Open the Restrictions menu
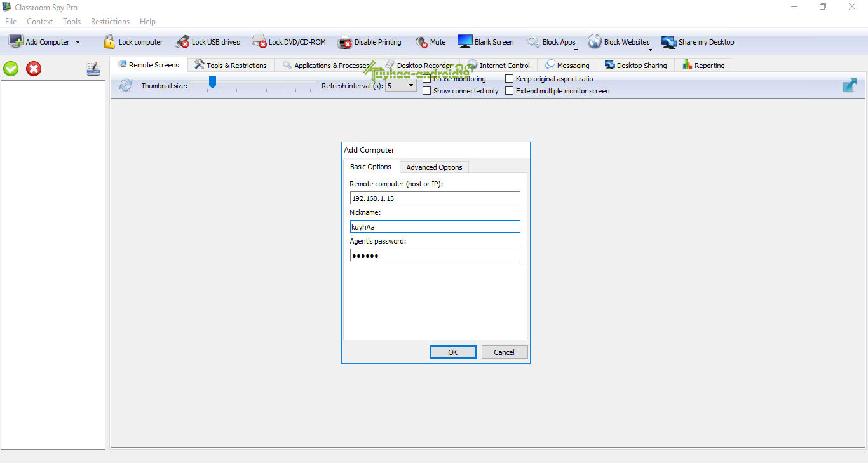Viewport: 868px width, 463px height. coord(110,22)
